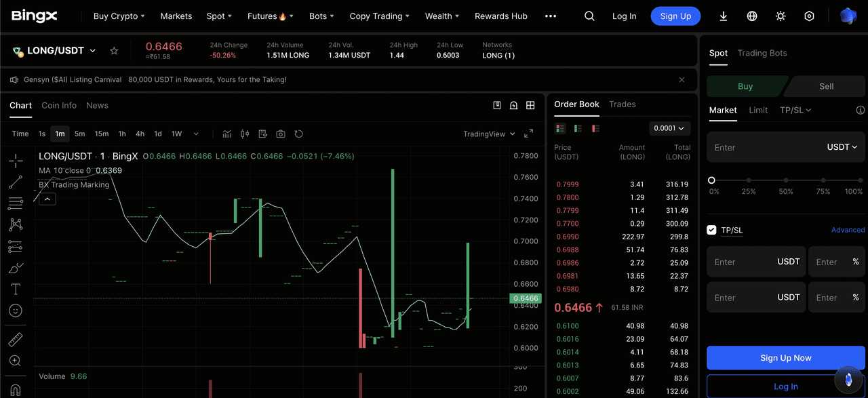Dismiss the Gensyn listing announcement banner
This screenshot has width=868, height=398.
pos(682,79)
